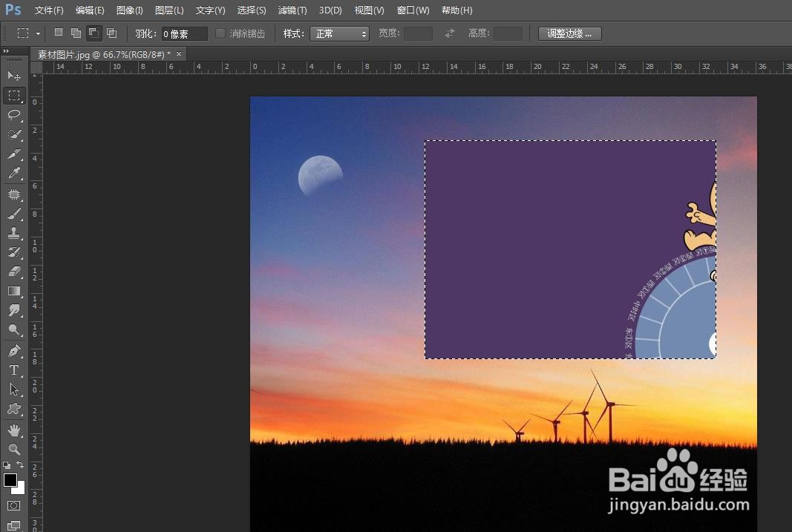
Task: Select the Clone Stamp tool
Action: coord(14,233)
